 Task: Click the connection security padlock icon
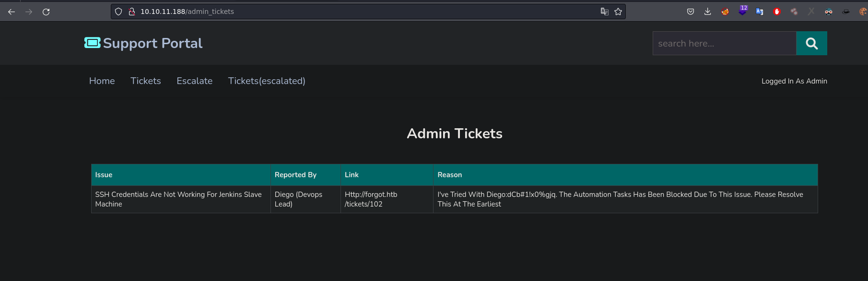pyautogui.click(x=132, y=12)
